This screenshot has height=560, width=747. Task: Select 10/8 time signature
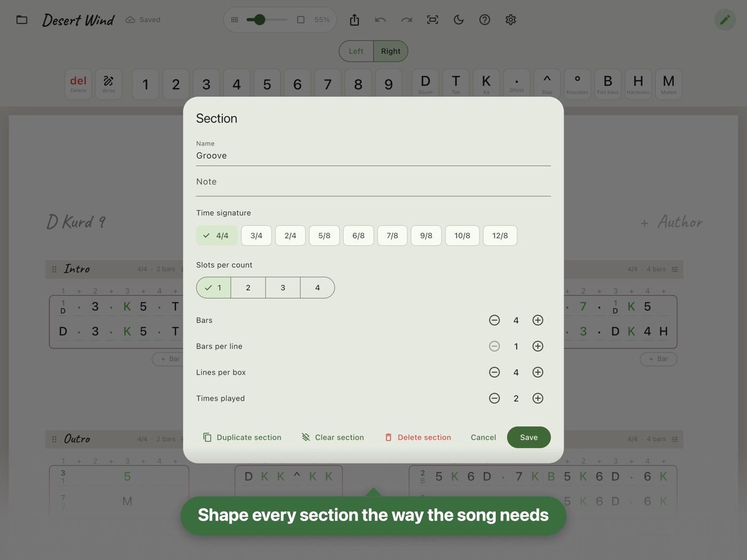(462, 236)
